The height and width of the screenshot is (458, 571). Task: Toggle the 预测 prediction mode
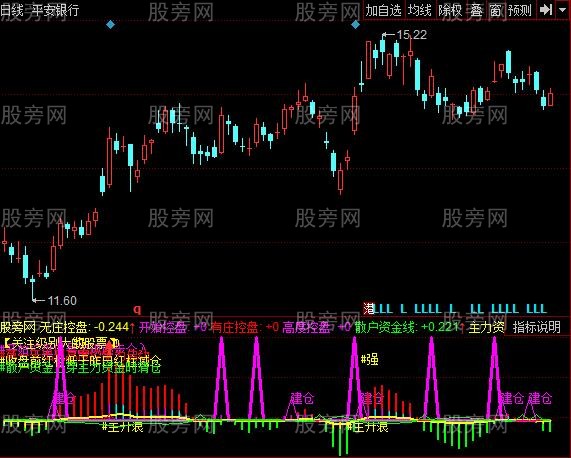[x=520, y=10]
